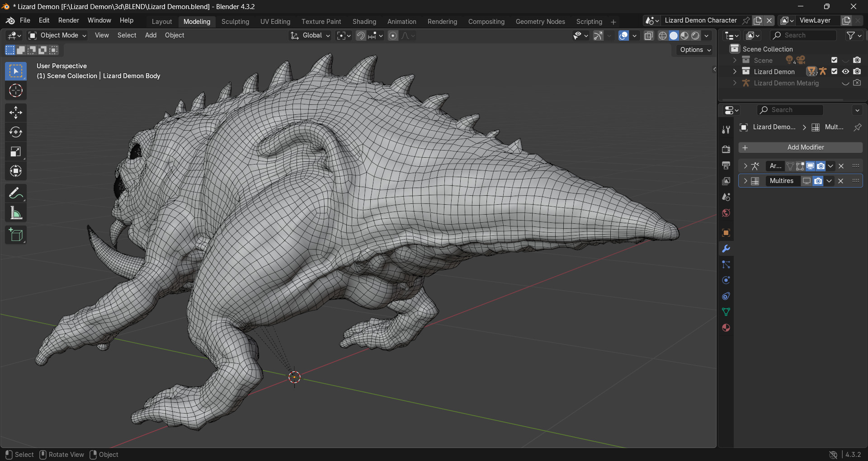Expand the Armature modifier panel
Viewport: 868px width, 461px height.
point(745,166)
